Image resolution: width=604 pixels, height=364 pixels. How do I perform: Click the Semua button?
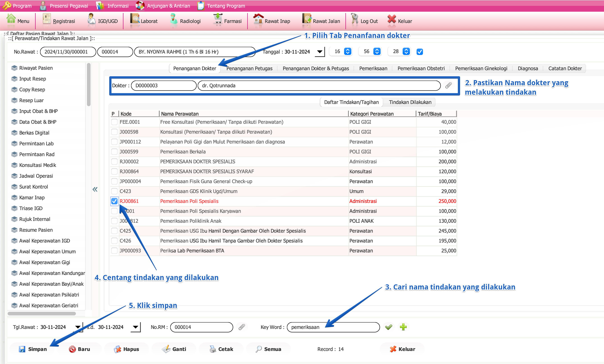[268, 349]
